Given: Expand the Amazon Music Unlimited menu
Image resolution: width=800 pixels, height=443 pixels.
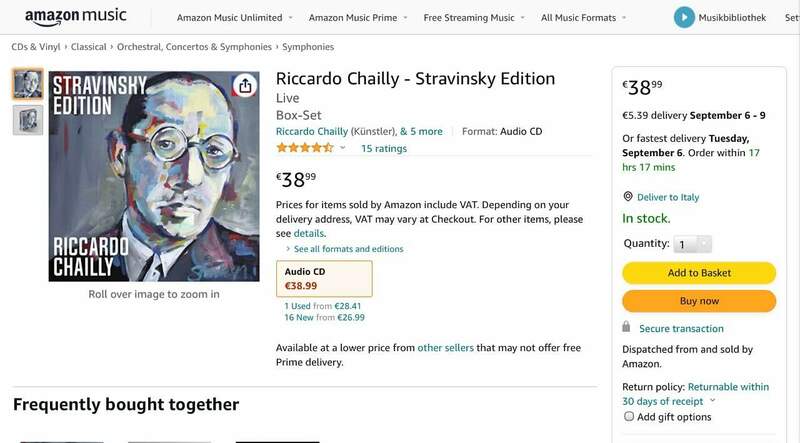Looking at the screenshot, I should pos(236,18).
